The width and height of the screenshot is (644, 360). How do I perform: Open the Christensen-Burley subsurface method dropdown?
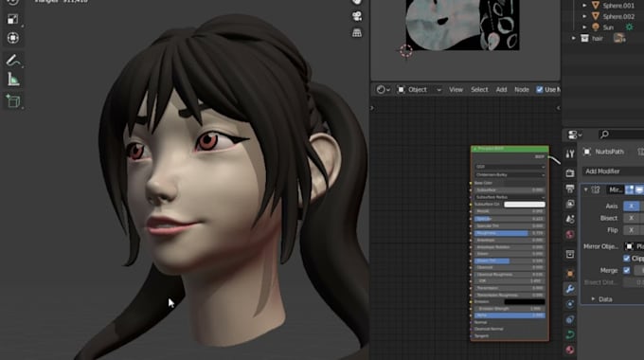pos(510,174)
